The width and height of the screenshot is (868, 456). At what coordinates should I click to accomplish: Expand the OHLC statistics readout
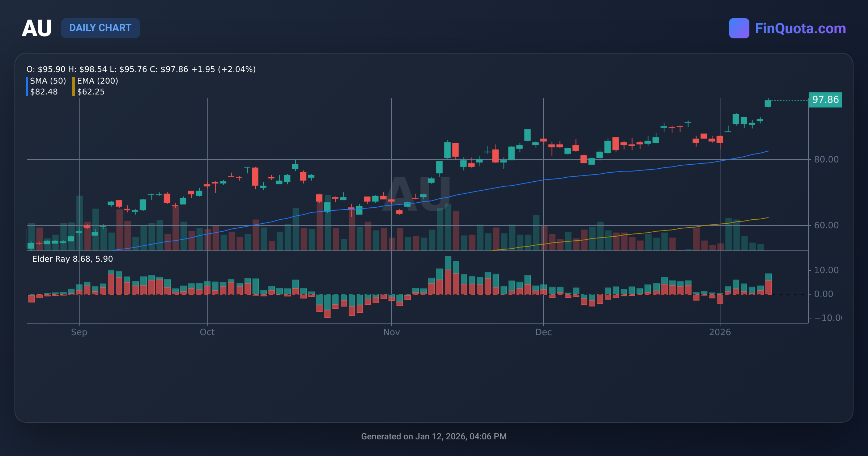(x=140, y=69)
